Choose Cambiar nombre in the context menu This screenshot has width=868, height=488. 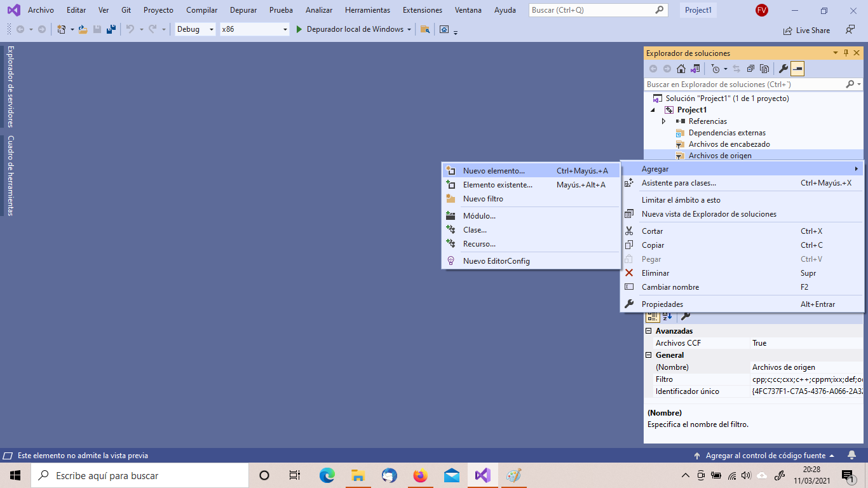coord(670,287)
